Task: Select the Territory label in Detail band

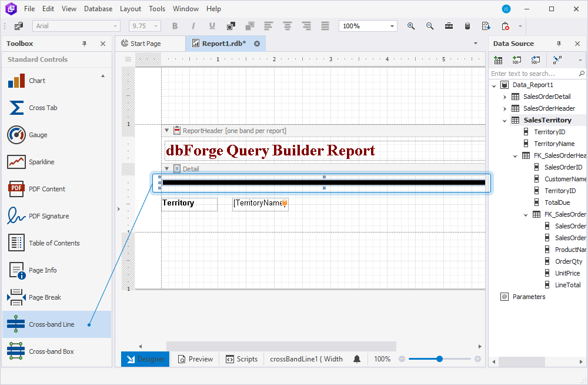Action: click(189, 204)
